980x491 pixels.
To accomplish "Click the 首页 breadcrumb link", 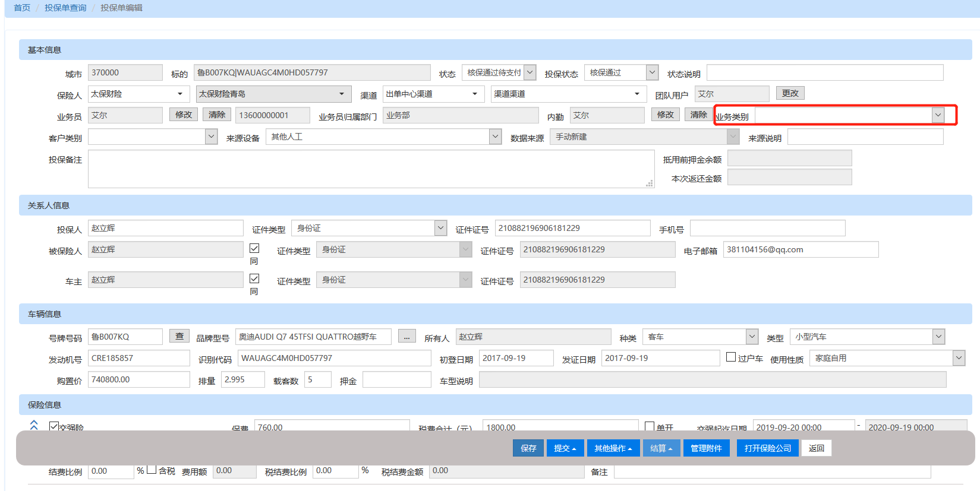I will coord(22,8).
